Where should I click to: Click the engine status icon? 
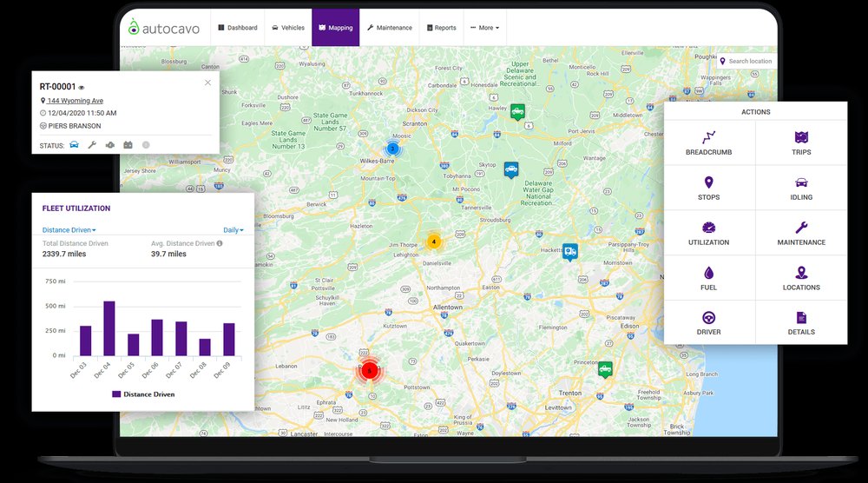pyautogui.click(x=110, y=145)
